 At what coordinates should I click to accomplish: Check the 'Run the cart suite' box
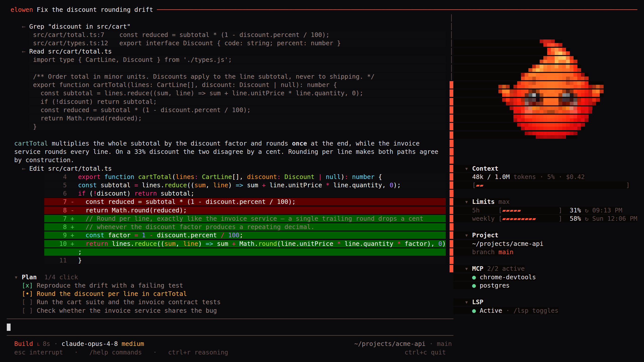pyautogui.click(x=27, y=302)
